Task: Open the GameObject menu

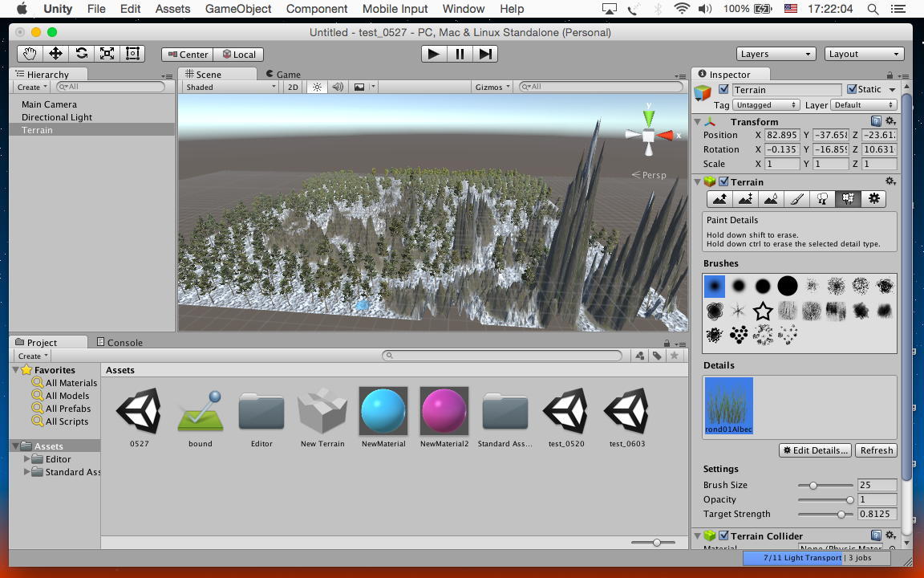Action: click(x=238, y=9)
